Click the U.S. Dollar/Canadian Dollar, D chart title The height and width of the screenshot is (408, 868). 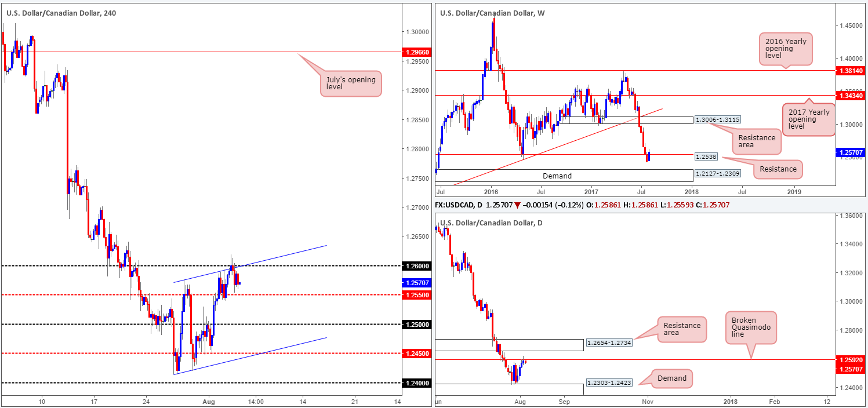(492, 223)
